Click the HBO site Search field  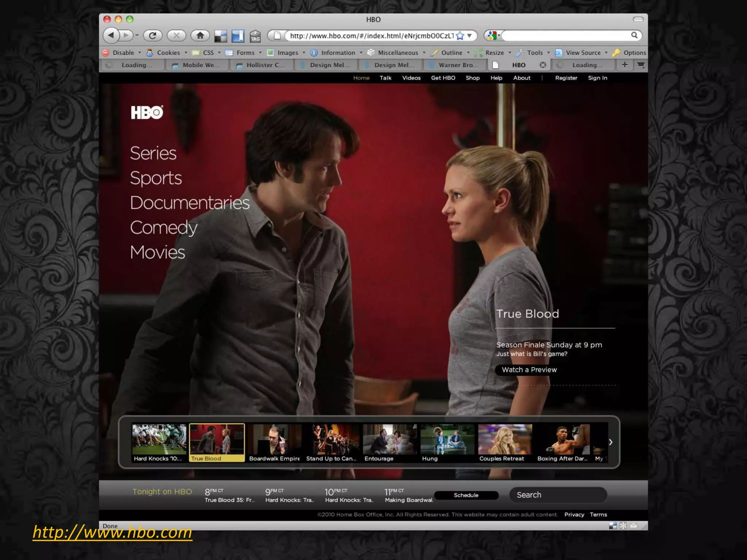tap(558, 495)
